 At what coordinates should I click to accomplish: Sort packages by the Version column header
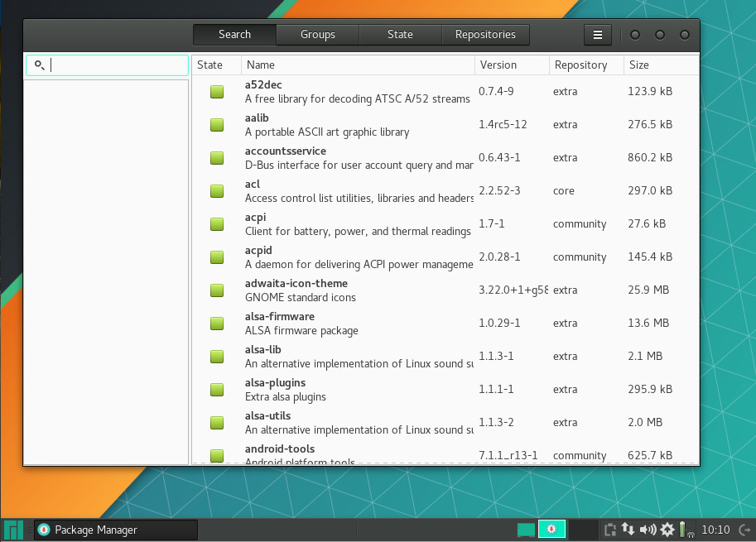(496, 65)
